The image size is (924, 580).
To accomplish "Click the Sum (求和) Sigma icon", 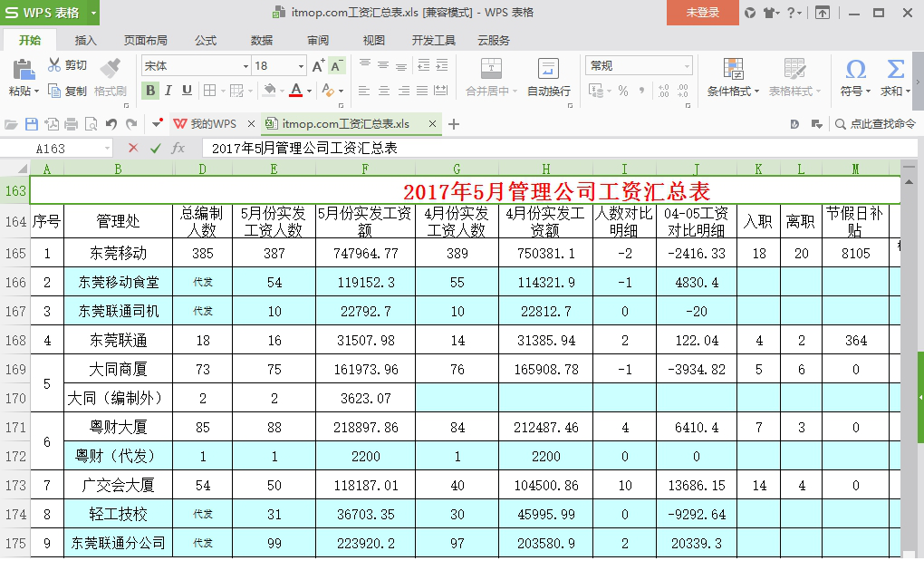I will (896, 69).
